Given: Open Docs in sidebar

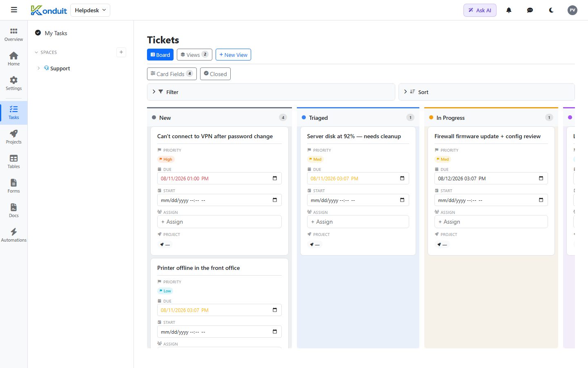Looking at the screenshot, I should [x=14, y=211].
